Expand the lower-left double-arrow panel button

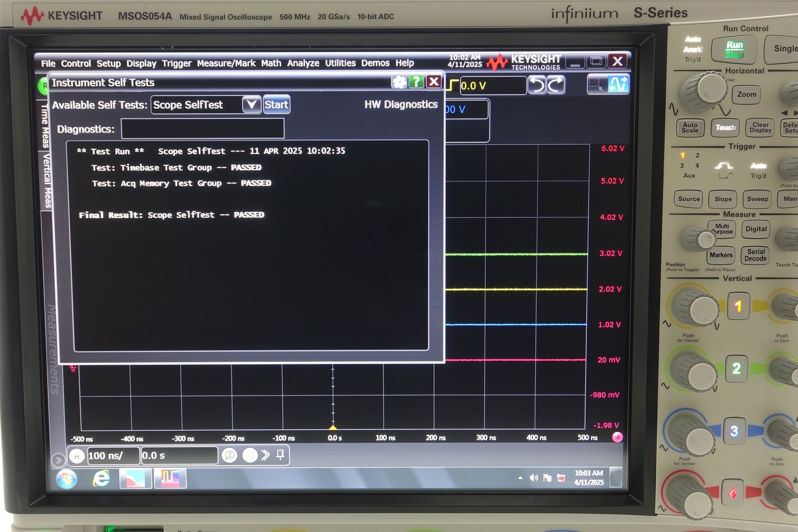[x=58, y=460]
